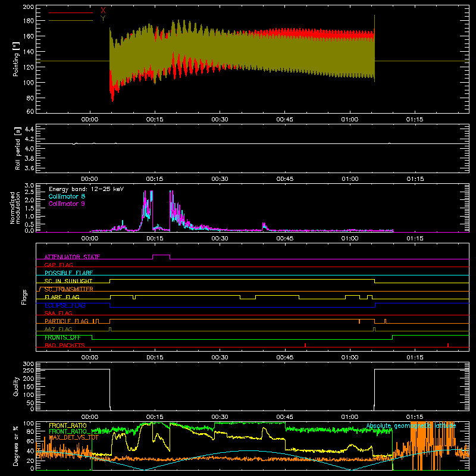Click the modulation bump near 00:40
This screenshot has width=476, height=476.
[264, 227]
